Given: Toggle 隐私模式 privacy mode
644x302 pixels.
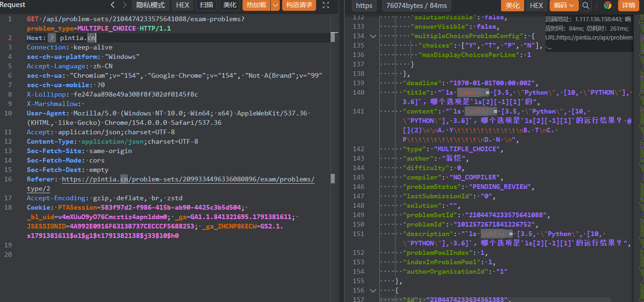Looking at the screenshot, I should click(x=151, y=5).
